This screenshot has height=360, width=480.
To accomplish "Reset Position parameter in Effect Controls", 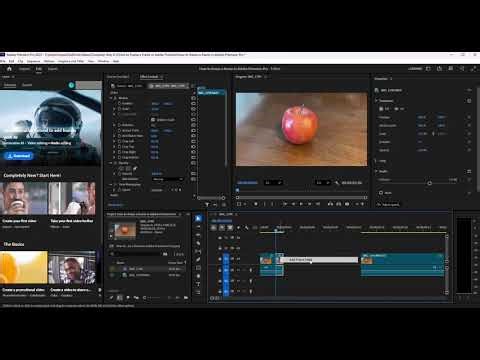I will point(193,104).
